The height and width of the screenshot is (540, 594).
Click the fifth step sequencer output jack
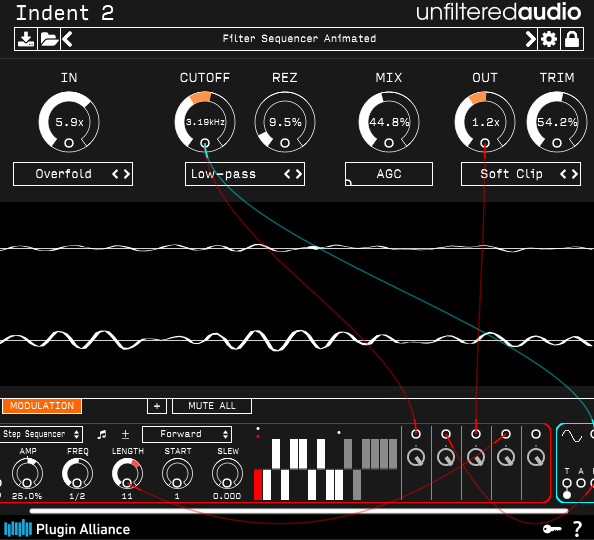(x=536, y=434)
